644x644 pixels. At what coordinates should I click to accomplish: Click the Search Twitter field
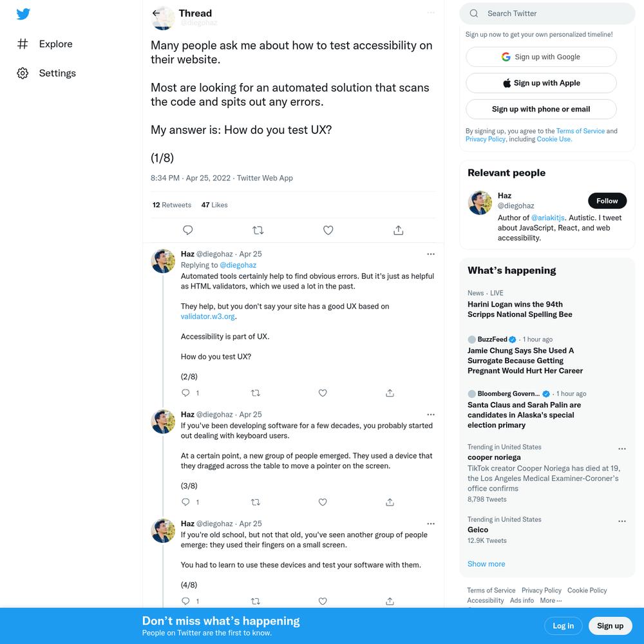(x=547, y=14)
